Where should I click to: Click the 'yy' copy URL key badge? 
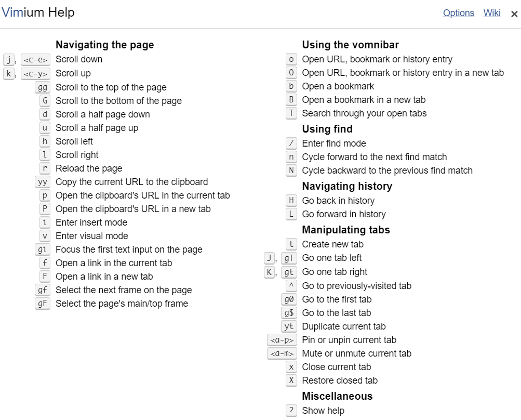(x=43, y=182)
